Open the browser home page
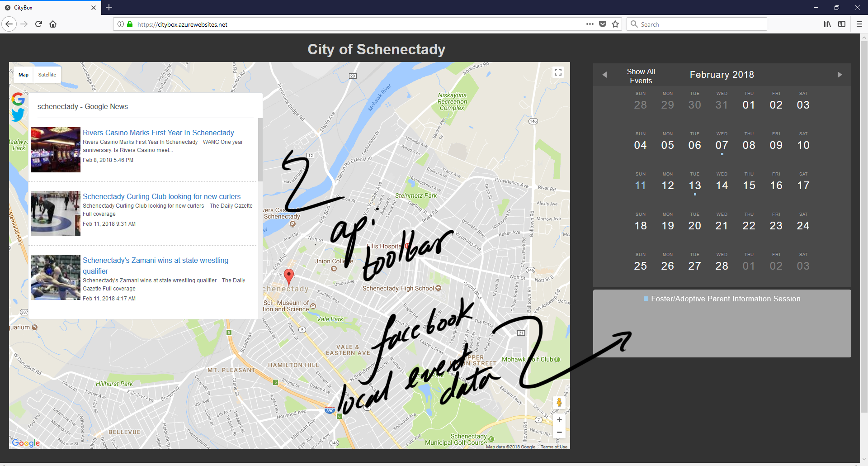This screenshot has width=868, height=466. point(53,24)
